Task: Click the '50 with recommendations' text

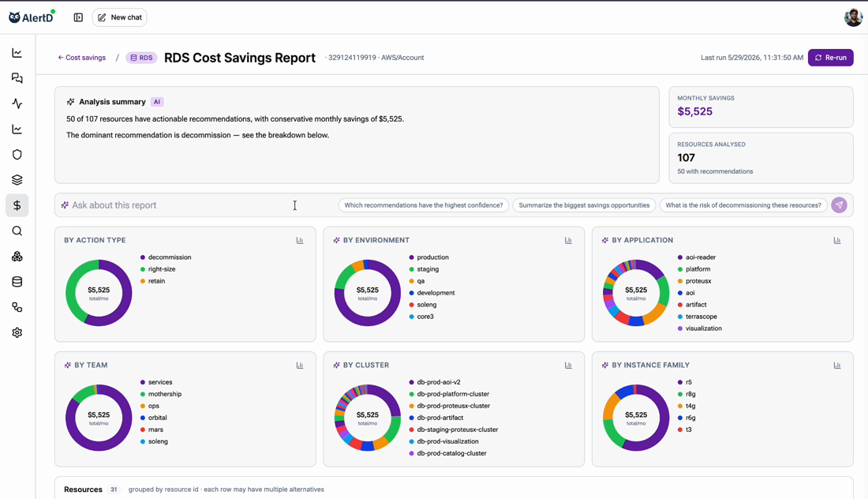Action: (x=715, y=171)
